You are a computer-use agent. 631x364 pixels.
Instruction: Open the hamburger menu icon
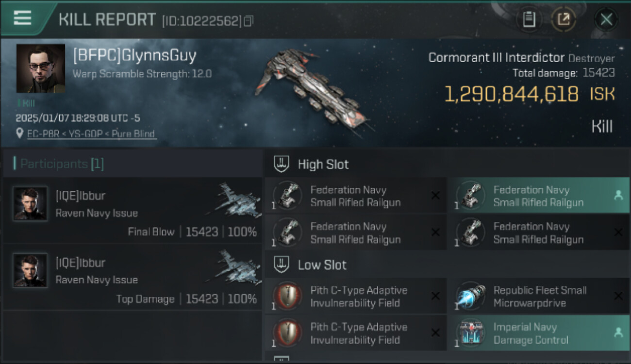point(22,18)
